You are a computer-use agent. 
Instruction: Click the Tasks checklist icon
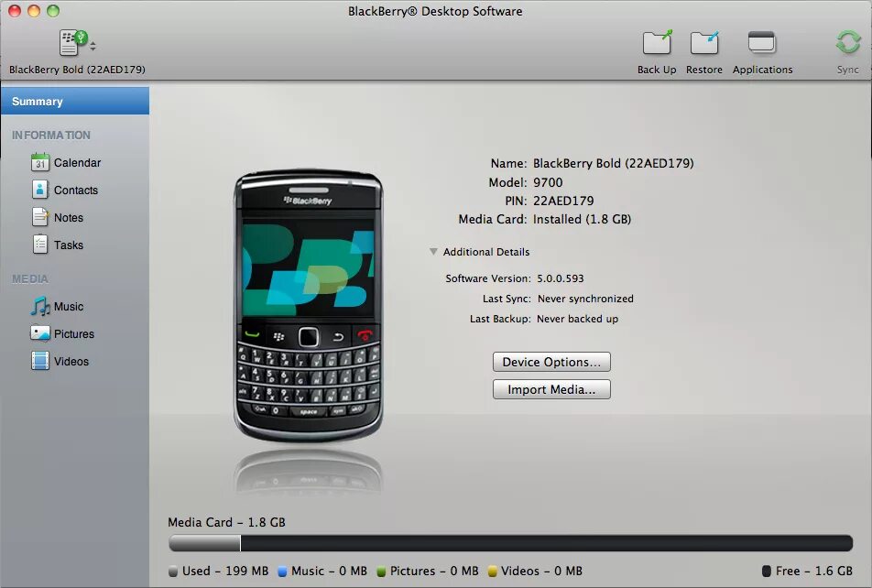tap(40, 245)
